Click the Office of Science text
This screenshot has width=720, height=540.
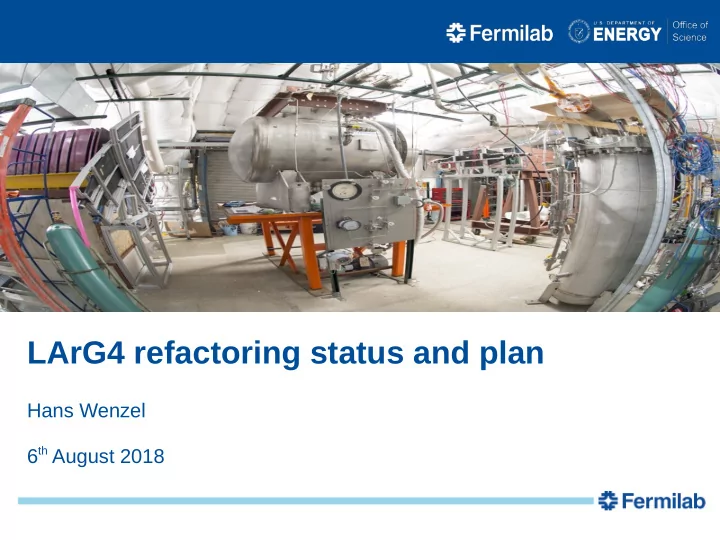coord(690,31)
